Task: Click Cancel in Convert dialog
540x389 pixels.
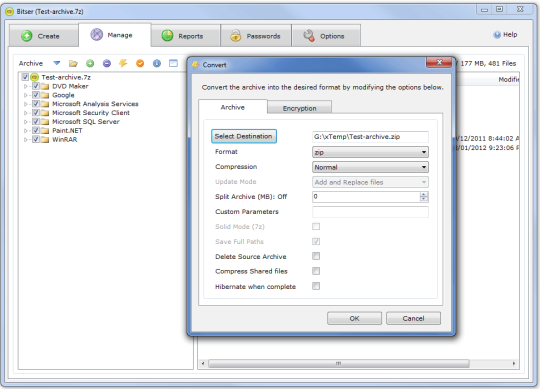Action: pyautogui.click(x=413, y=318)
